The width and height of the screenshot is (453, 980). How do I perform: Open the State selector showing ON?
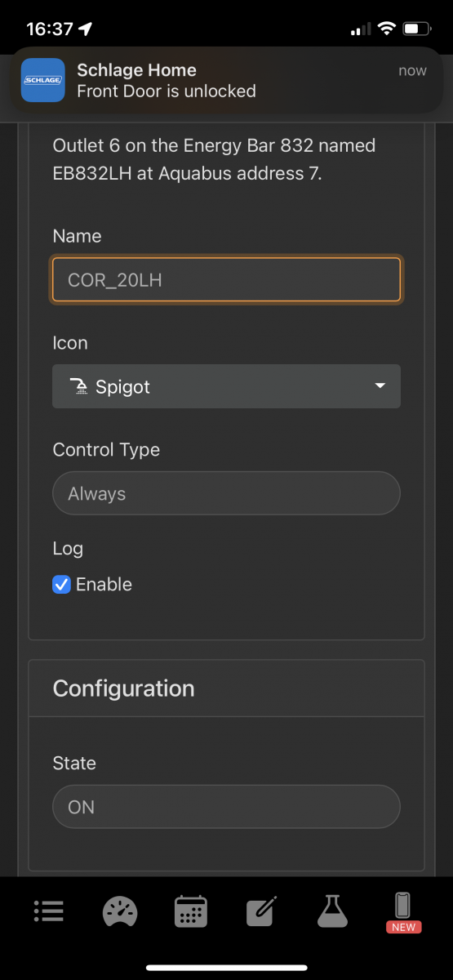coord(226,807)
